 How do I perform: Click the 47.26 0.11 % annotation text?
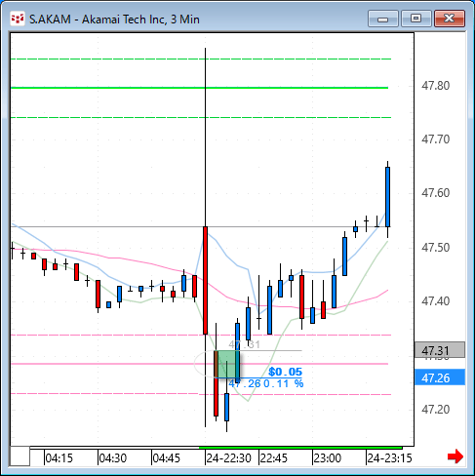point(266,383)
